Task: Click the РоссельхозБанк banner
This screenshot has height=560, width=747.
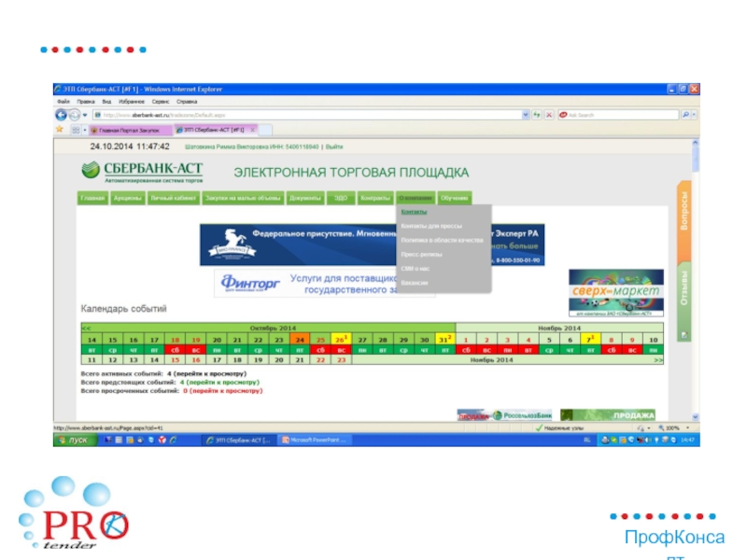Action: click(x=504, y=415)
